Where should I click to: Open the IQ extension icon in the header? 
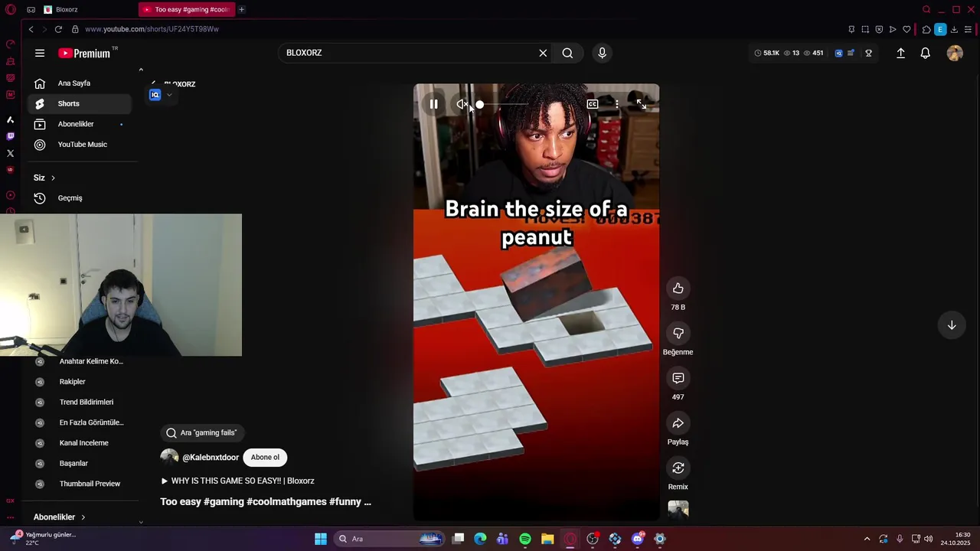click(x=838, y=53)
